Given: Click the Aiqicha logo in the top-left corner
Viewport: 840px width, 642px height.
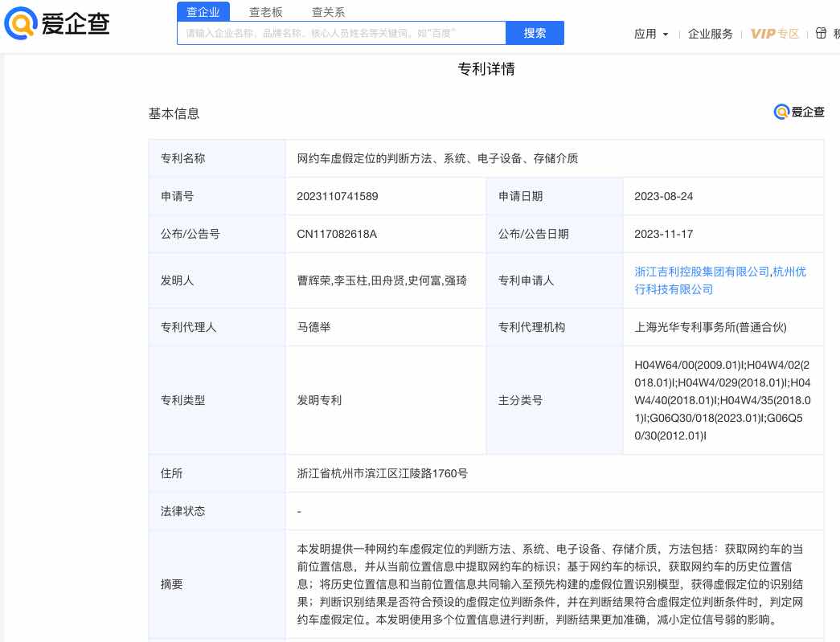Looking at the screenshot, I should click(x=55, y=23).
